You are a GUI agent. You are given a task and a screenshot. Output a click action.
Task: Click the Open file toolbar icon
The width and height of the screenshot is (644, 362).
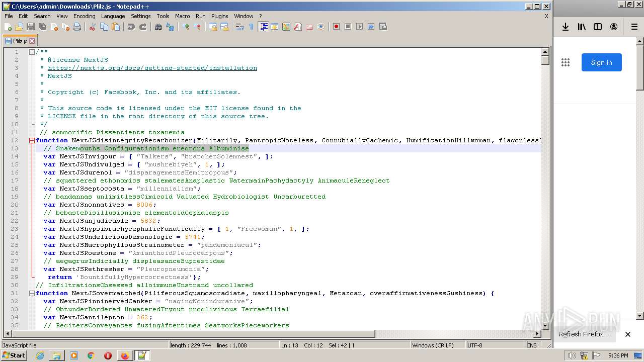[19, 27]
